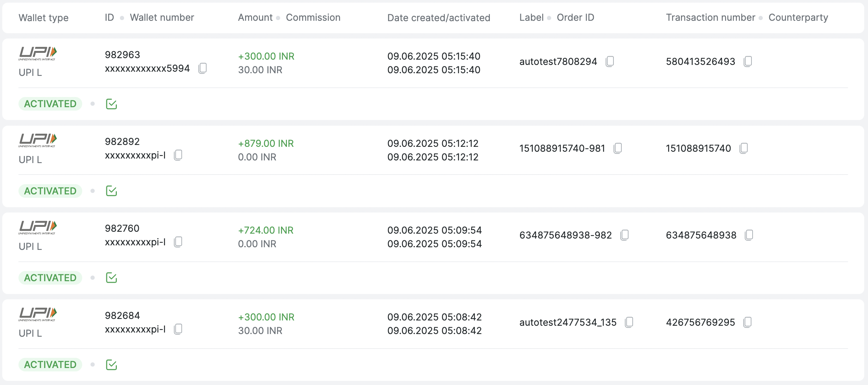Click the green check icon for transaction 982963
Viewport: 868px width, 385px height.
111,104
